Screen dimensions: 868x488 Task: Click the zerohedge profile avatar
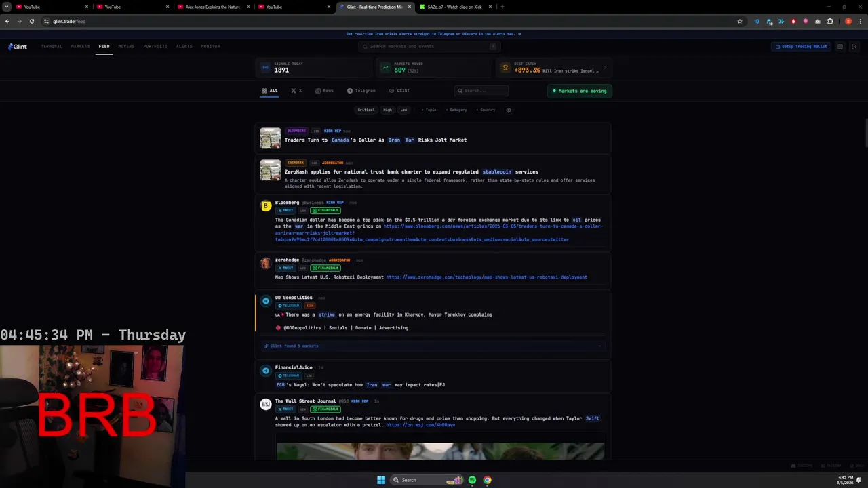(266, 264)
